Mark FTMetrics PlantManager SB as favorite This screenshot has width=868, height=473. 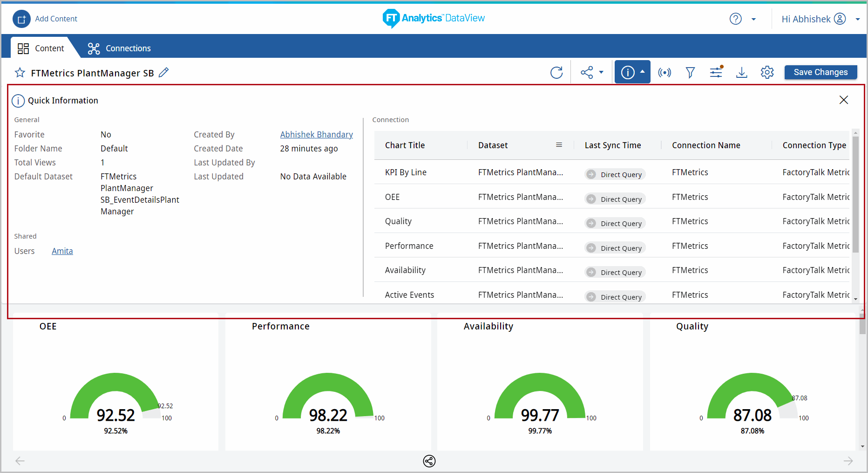(20, 73)
